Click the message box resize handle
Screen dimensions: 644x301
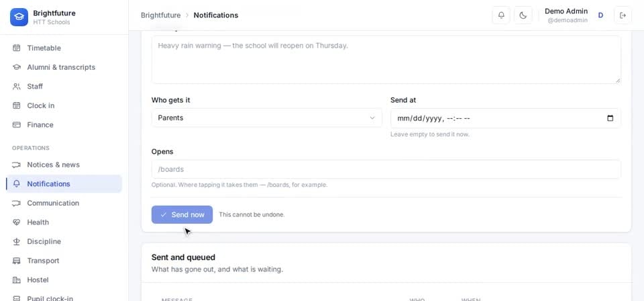point(618,81)
